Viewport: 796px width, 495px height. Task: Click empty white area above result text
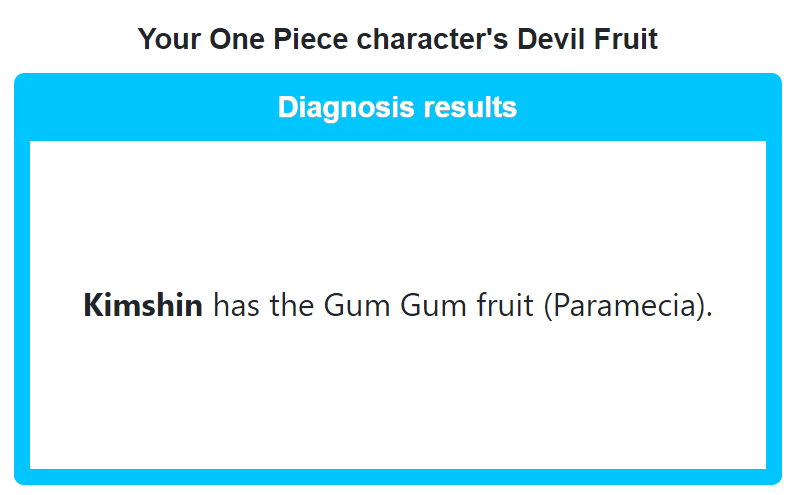click(x=398, y=213)
